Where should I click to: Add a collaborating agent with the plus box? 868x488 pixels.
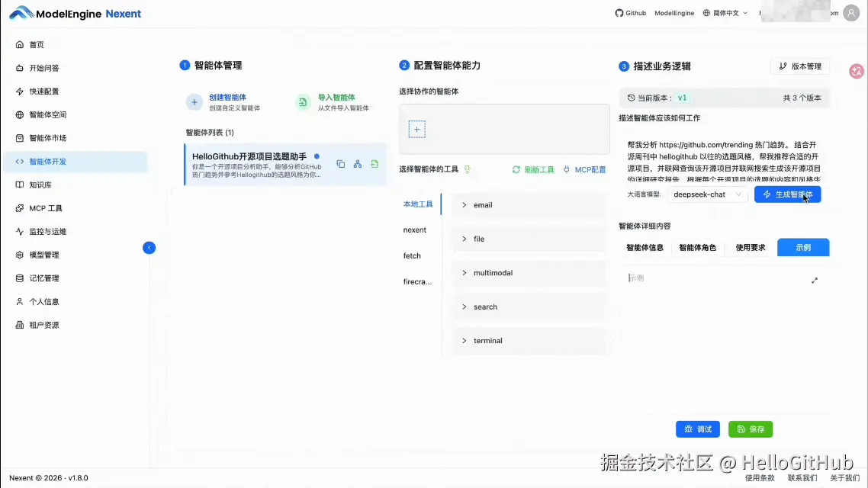417,130
